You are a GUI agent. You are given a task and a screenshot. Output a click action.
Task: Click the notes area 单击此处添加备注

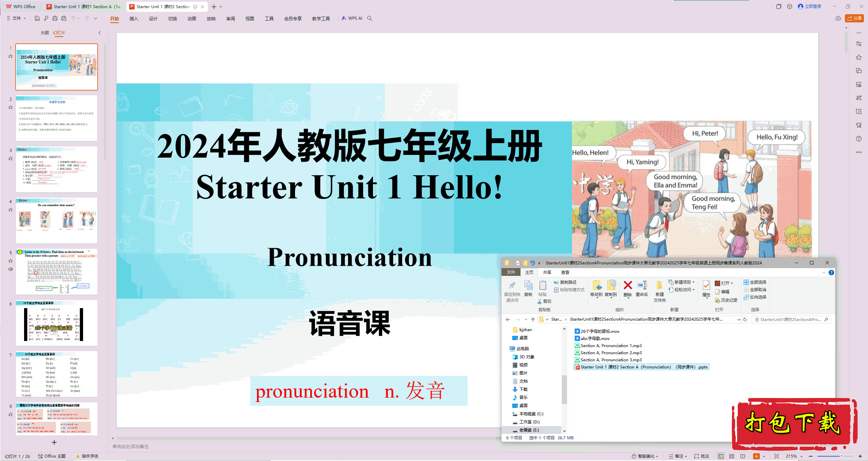point(131,447)
